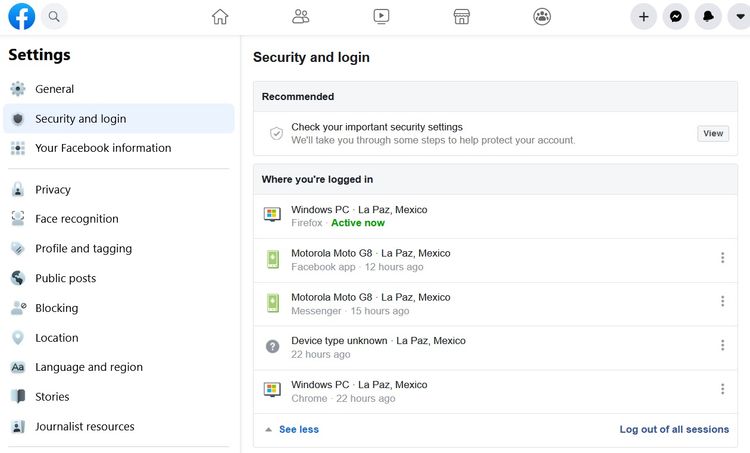Open the Friends icon in top bar
The width and height of the screenshot is (750, 453).
click(300, 17)
